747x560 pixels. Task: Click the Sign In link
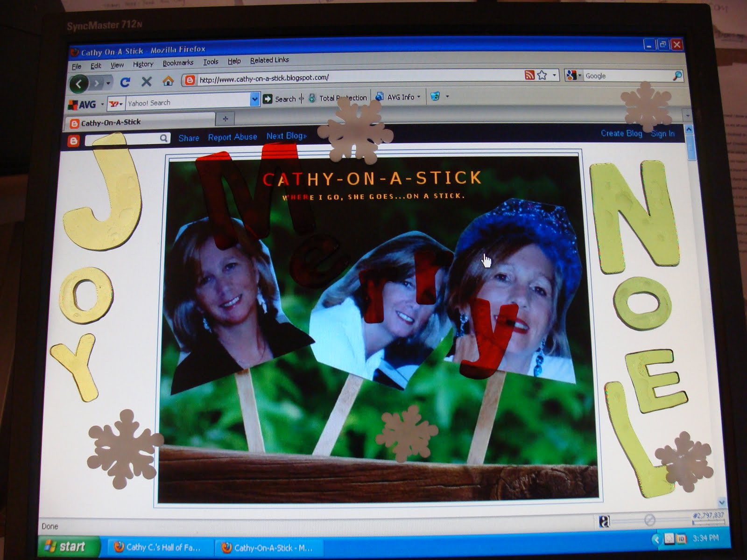click(663, 133)
